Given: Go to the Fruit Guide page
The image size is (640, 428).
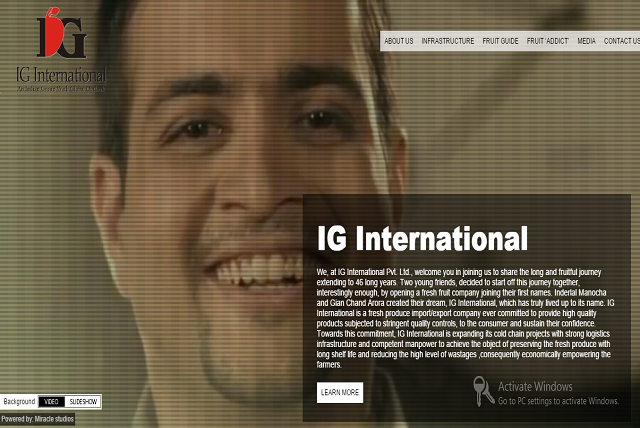Looking at the screenshot, I should pyautogui.click(x=500, y=41).
